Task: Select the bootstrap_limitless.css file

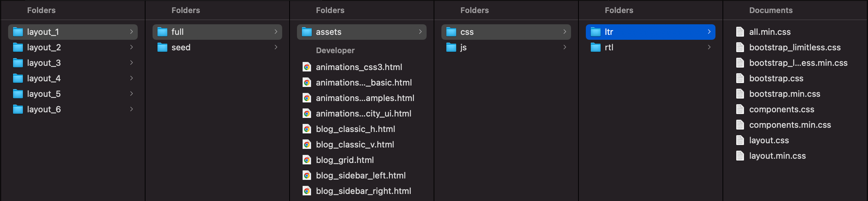Action: coord(795,48)
